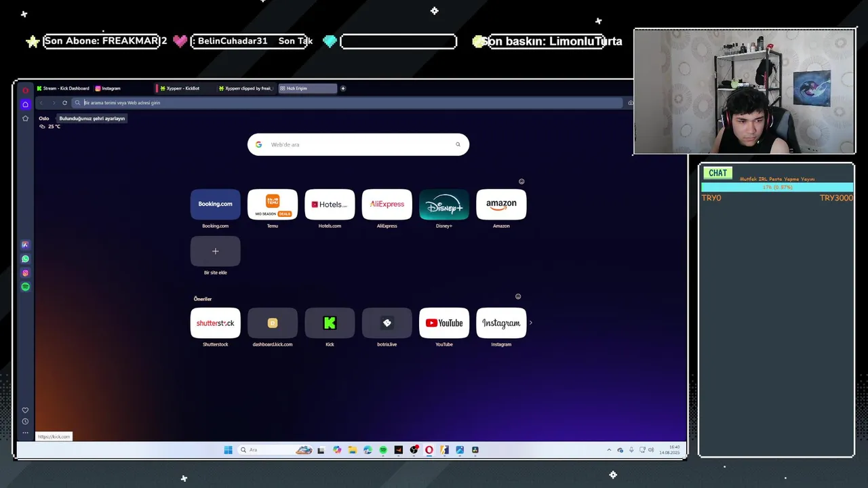868x488 pixels.
Task: Open the Opera menu logo icon
Action: click(x=25, y=90)
